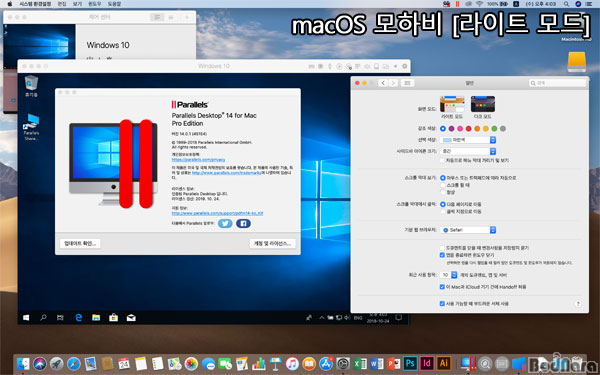The image size is (600, 375).
Task: Click the Check for Updates button
Action: pos(80,243)
